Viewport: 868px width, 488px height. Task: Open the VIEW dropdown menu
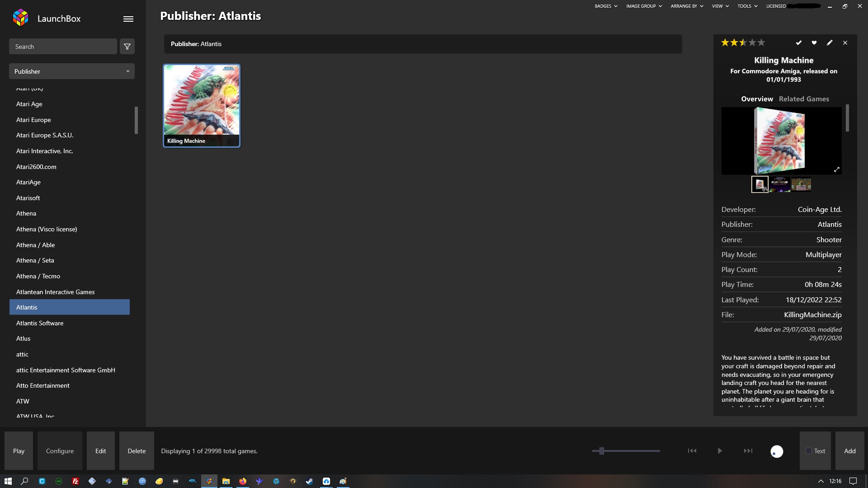[x=721, y=6]
